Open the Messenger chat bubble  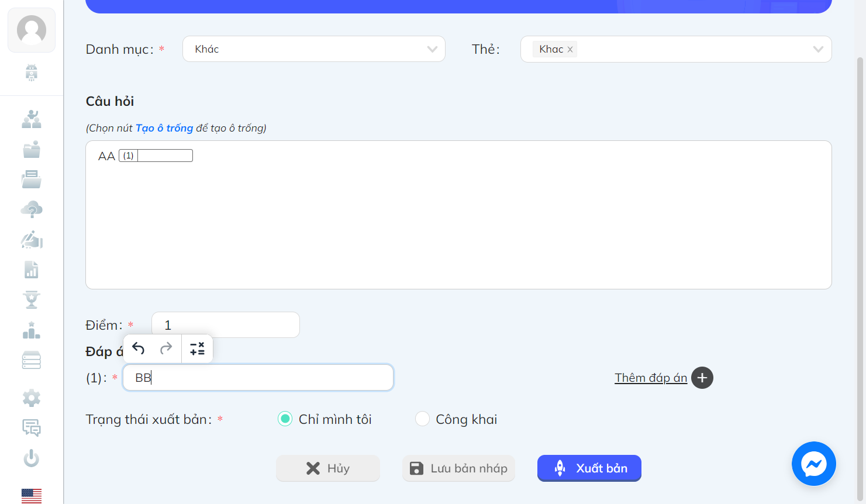pyautogui.click(x=813, y=464)
